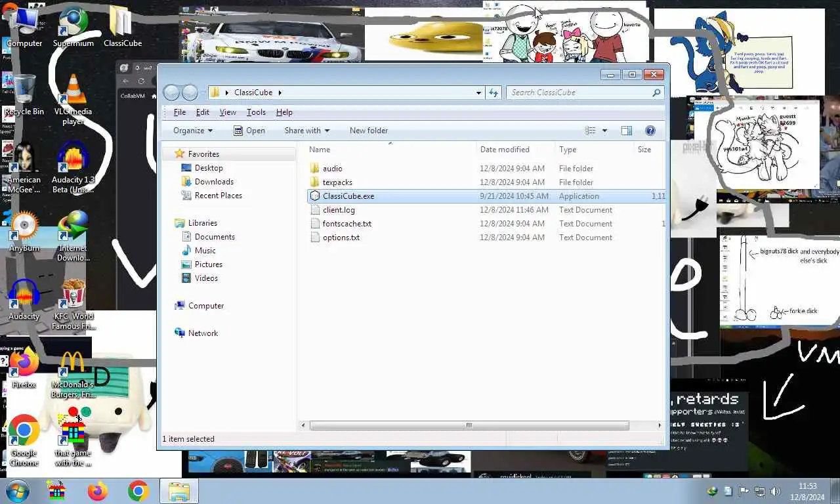Click the New folder button

(369, 131)
